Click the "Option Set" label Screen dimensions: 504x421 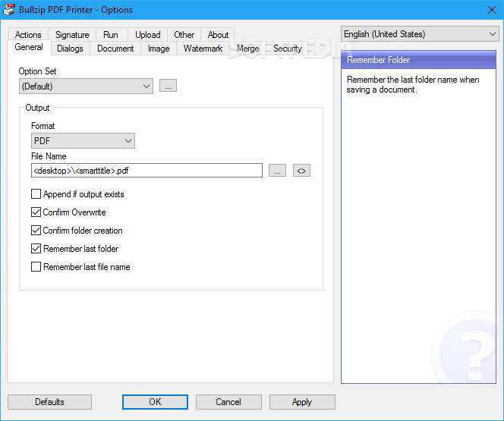pyautogui.click(x=37, y=71)
